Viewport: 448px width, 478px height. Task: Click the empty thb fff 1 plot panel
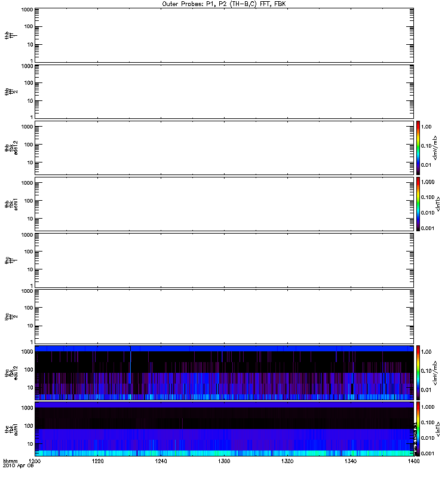224,35
